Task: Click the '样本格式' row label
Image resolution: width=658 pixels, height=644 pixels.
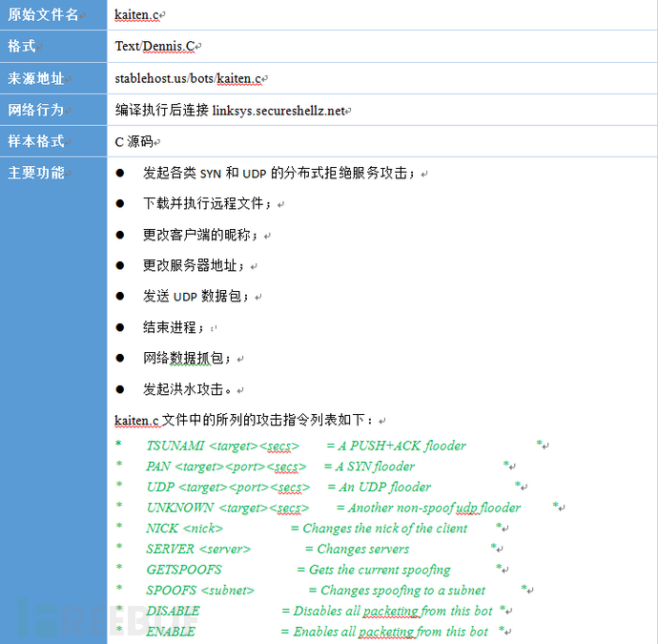Action: (35, 141)
